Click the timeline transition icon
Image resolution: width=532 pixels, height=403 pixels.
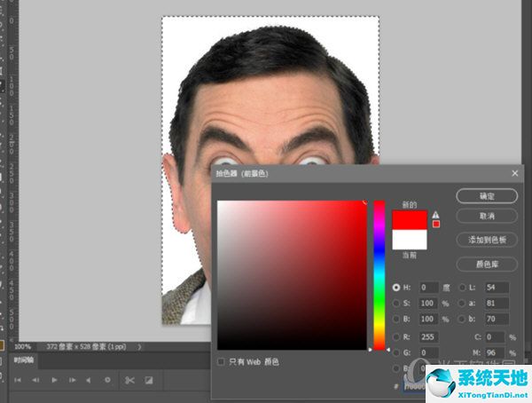pos(149,380)
